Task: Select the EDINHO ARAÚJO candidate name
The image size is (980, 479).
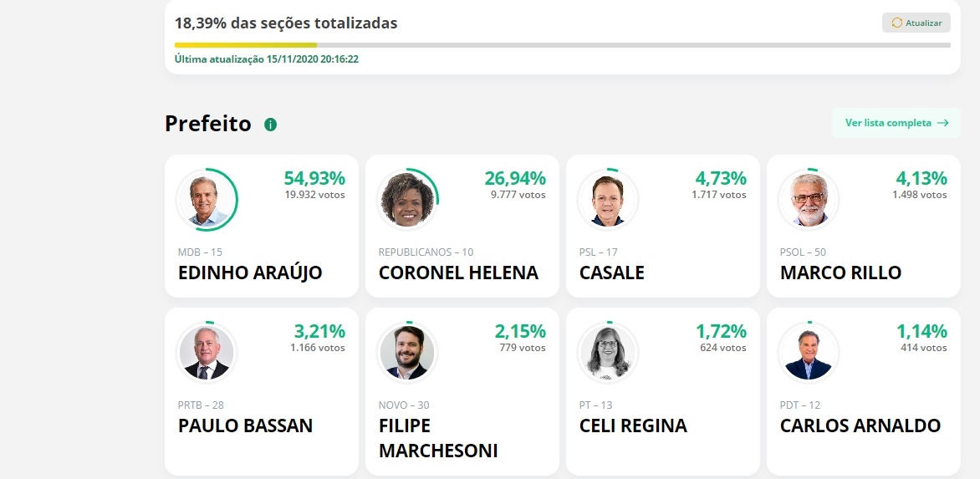Action: click(x=250, y=273)
